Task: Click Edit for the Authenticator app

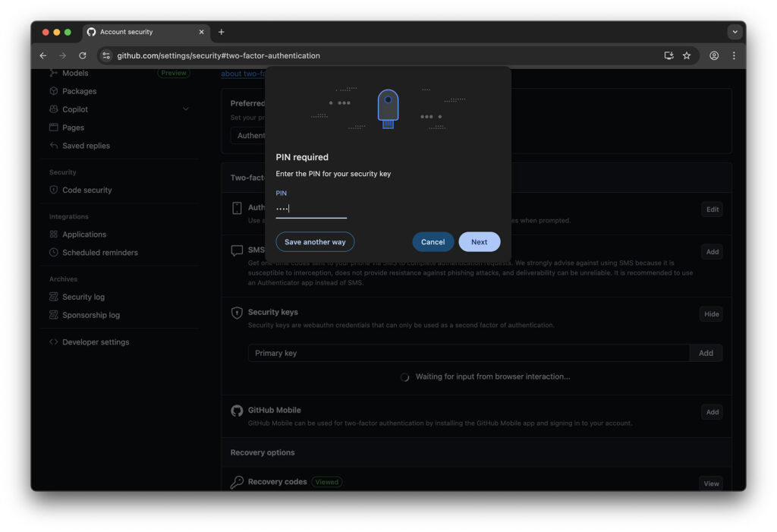Action: click(712, 209)
